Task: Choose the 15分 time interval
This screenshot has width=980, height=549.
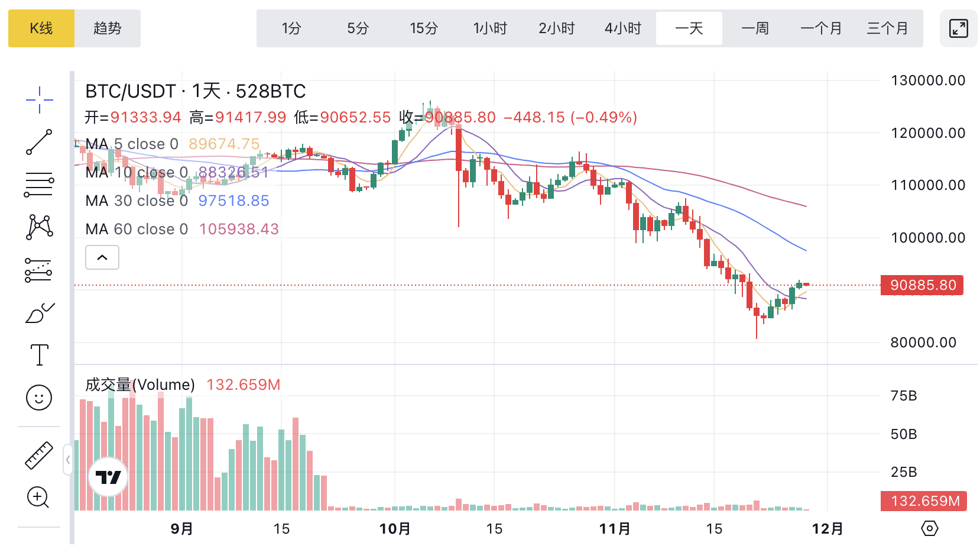Action: point(424,28)
